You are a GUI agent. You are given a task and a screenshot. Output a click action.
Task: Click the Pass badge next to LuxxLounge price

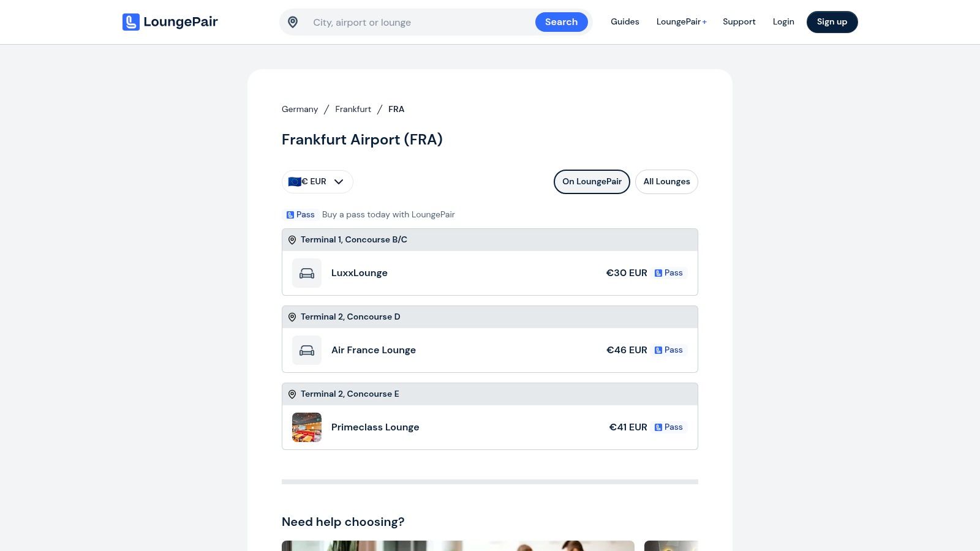coord(669,273)
